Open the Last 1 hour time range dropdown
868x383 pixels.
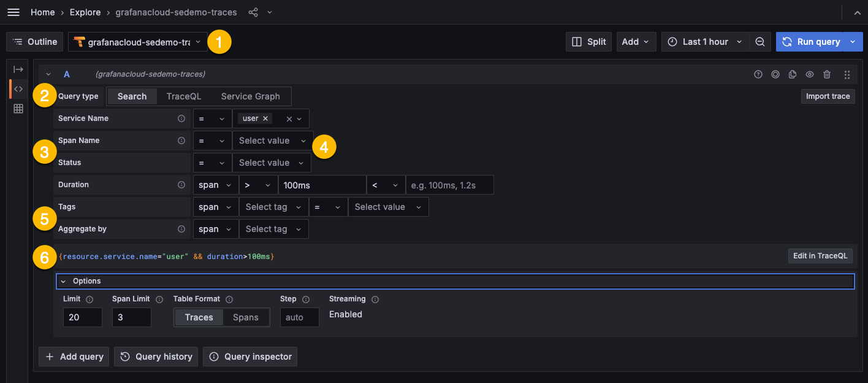[704, 41]
